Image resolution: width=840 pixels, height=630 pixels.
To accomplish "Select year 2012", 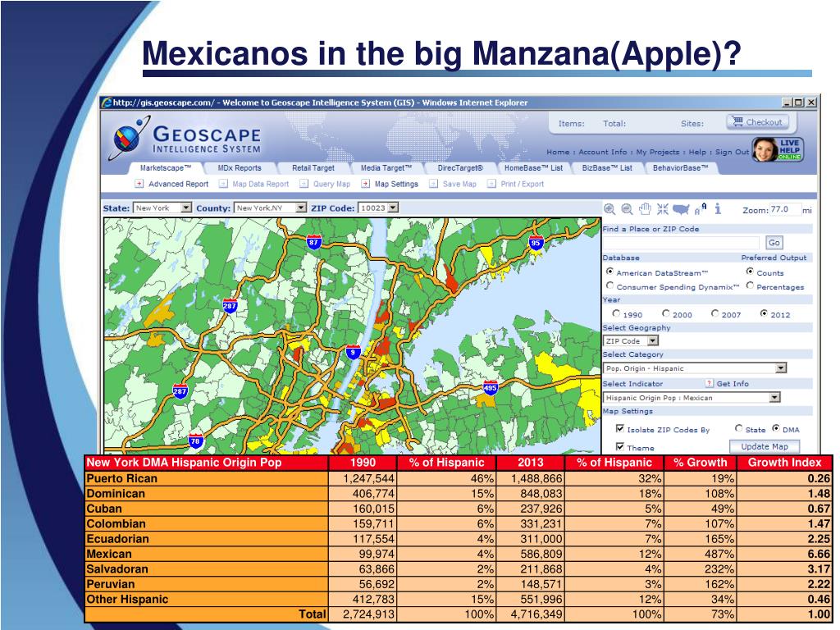I will [764, 313].
